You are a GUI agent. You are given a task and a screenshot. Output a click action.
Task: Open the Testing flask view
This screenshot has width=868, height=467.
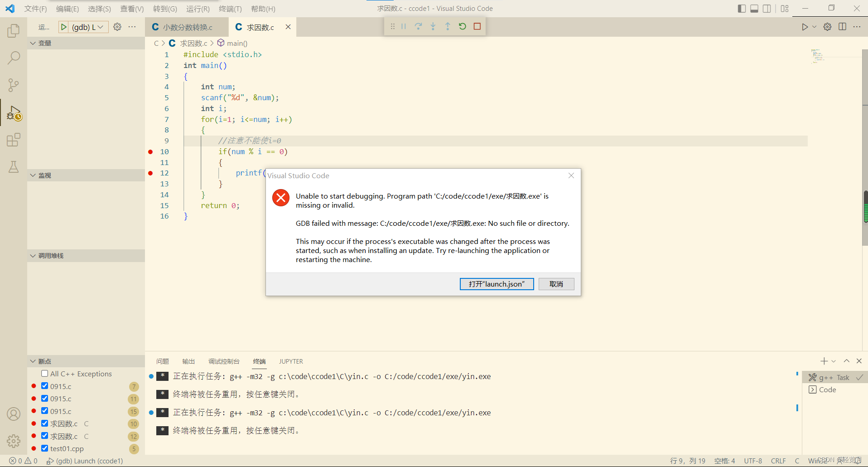coord(14,167)
